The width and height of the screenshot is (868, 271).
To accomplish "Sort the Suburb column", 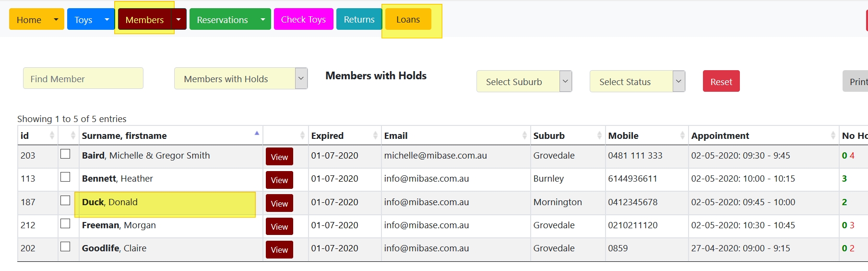I will click(x=599, y=136).
